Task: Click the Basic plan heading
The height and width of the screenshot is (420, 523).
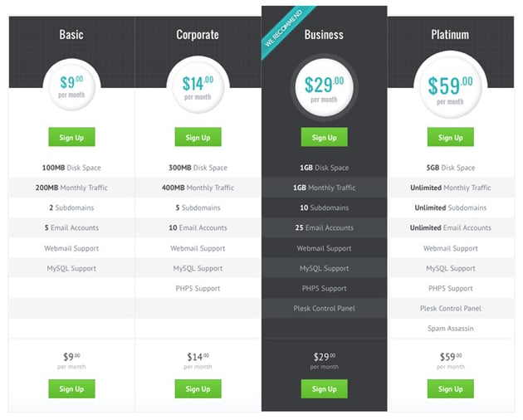Action: 71,35
